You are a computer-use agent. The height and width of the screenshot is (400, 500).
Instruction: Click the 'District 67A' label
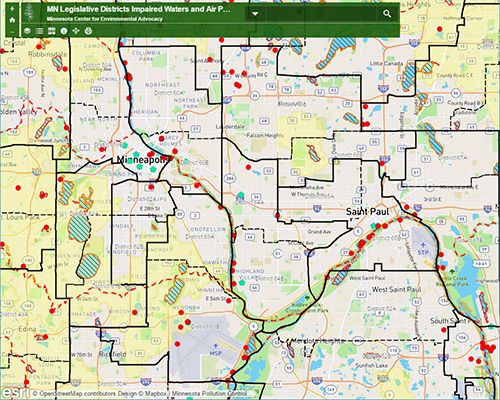pyautogui.click(x=453, y=158)
